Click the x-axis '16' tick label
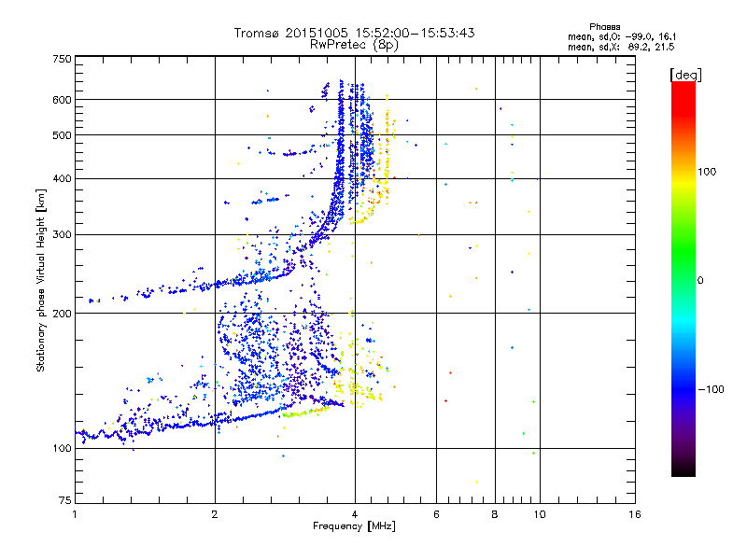This screenshot has height=560, width=747. [x=635, y=514]
